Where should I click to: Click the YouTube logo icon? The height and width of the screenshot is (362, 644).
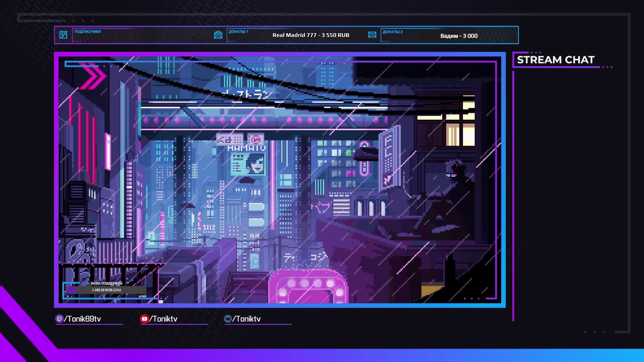click(x=144, y=319)
